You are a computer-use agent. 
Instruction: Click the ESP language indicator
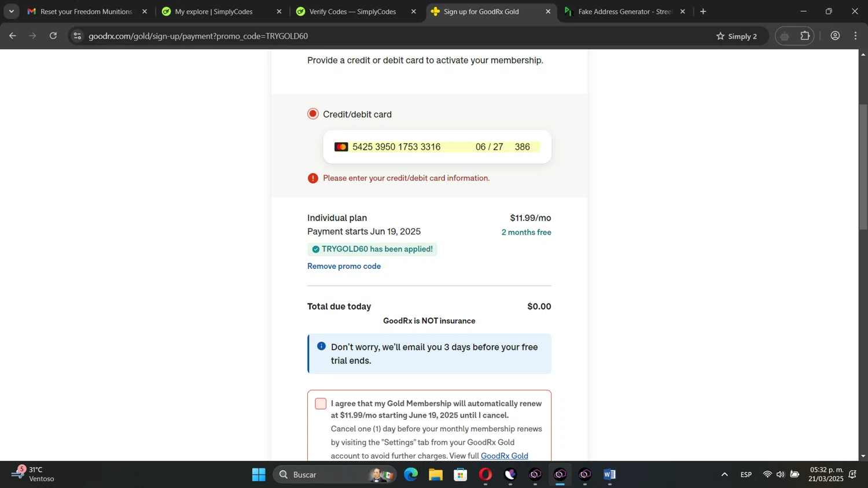[x=746, y=475]
